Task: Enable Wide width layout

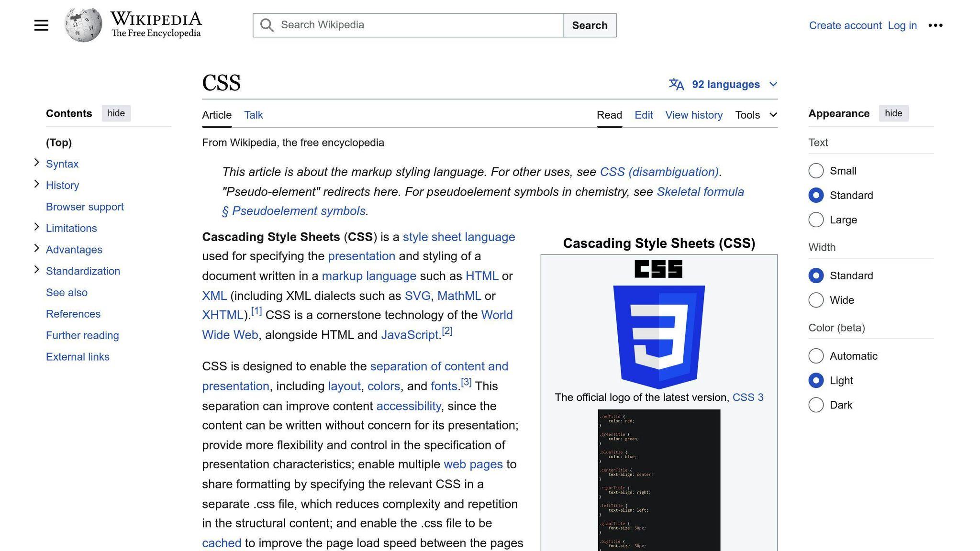Action: pyautogui.click(x=816, y=300)
